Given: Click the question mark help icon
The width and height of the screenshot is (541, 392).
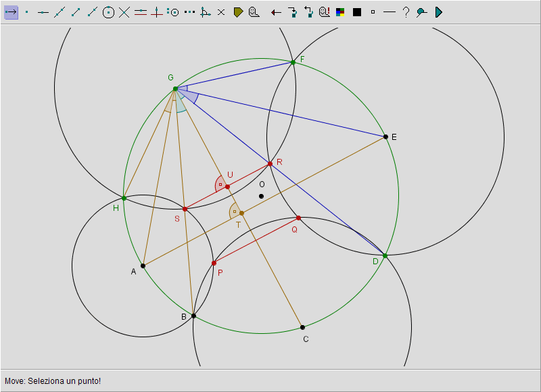Looking at the screenshot, I should [406, 12].
